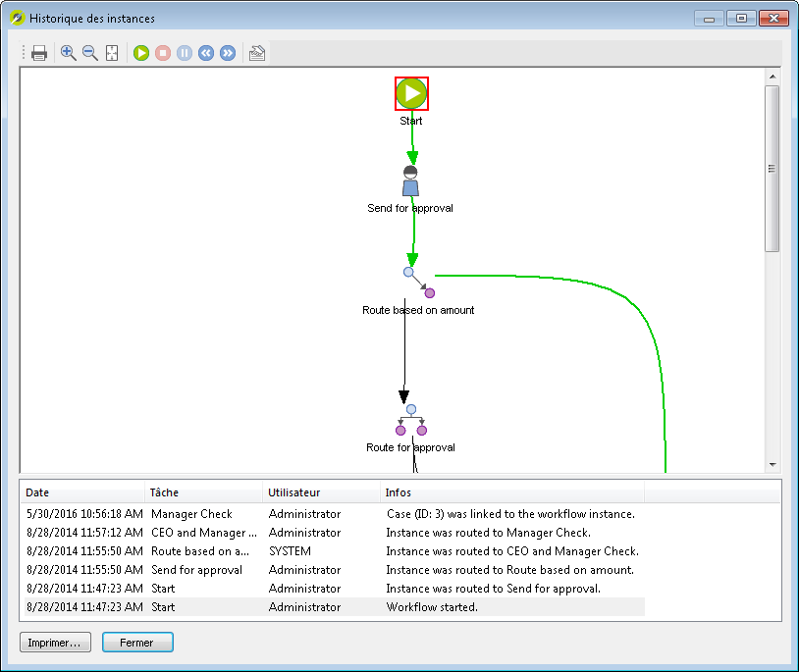The height and width of the screenshot is (672, 799).
Task: Select the Route based on amount node
Action: tap(419, 283)
